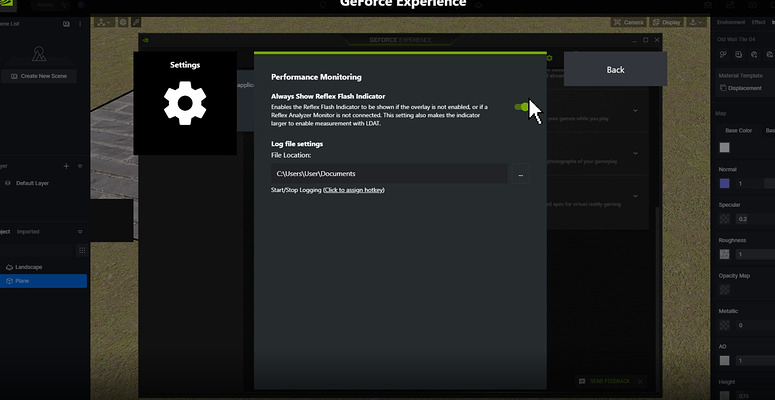Click the mountain scene placeholder icon
This screenshot has width=775, height=400.
[39, 53]
